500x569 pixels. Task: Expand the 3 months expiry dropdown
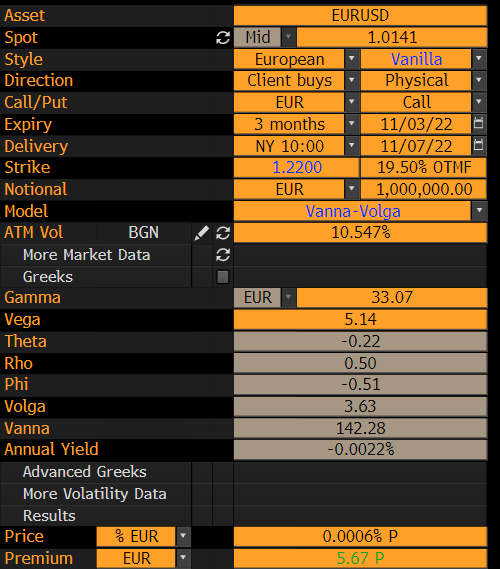(352, 124)
